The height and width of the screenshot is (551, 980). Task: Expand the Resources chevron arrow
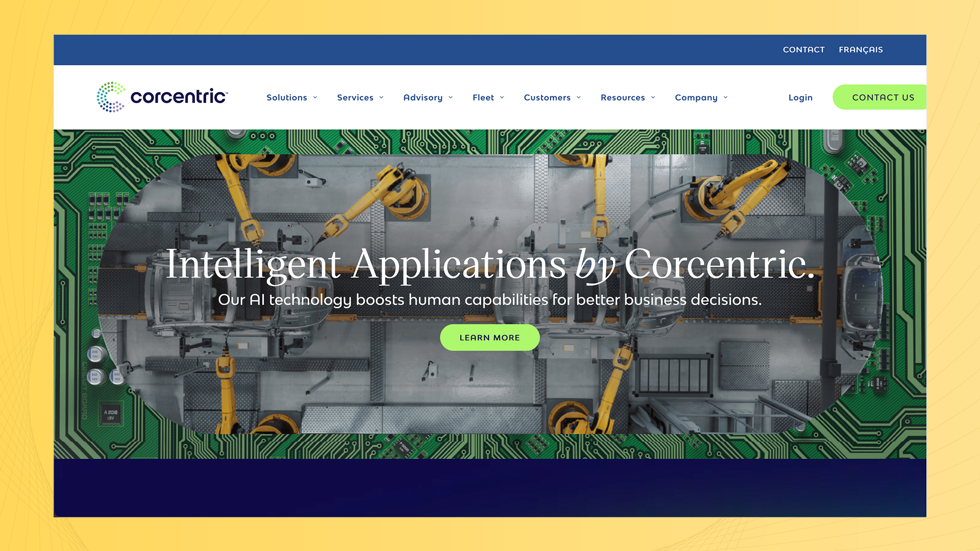(653, 97)
